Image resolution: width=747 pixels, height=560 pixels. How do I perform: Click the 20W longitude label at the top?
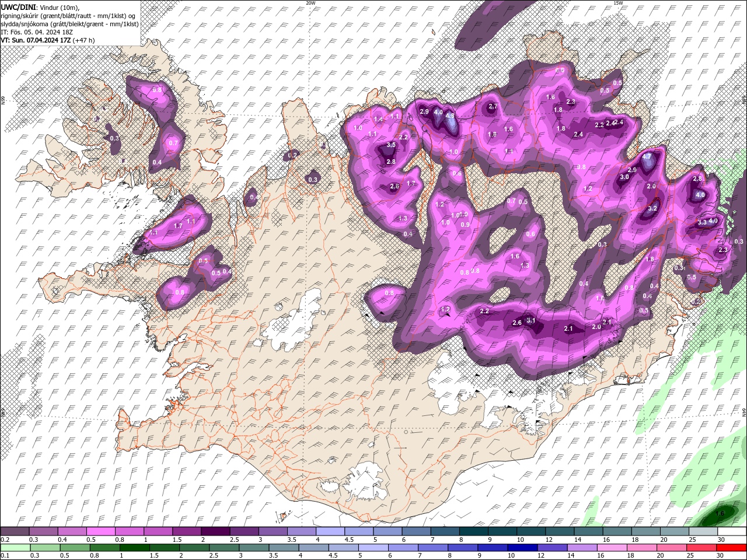click(x=310, y=3)
